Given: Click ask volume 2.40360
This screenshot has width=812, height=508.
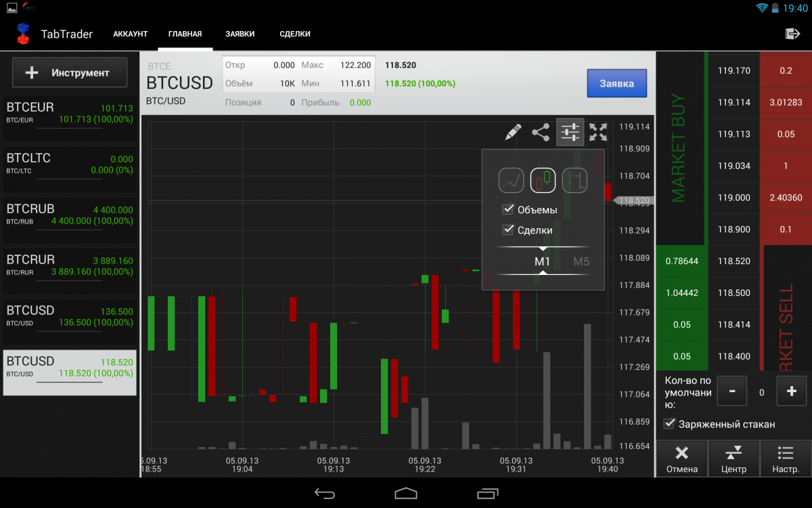Looking at the screenshot, I should (786, 198).
